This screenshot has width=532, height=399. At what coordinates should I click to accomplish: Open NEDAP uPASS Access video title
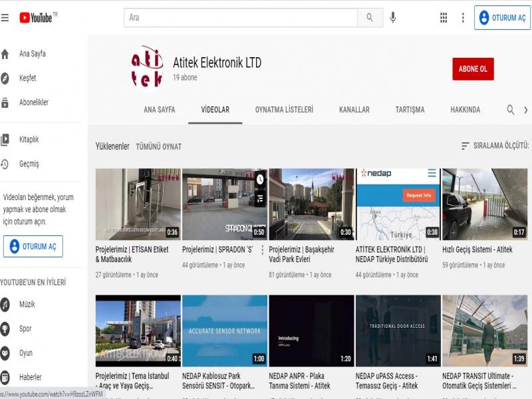coord(387,380)
